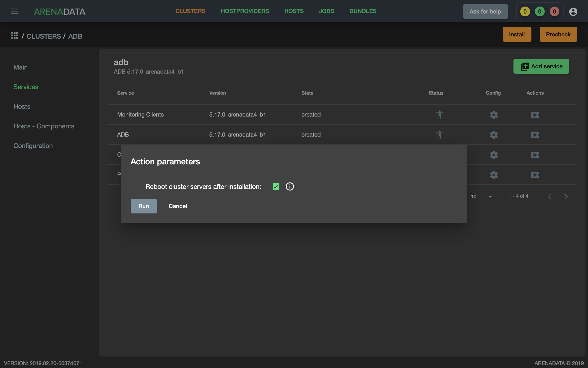Click the Ask for help button

[x=485, y=11]
